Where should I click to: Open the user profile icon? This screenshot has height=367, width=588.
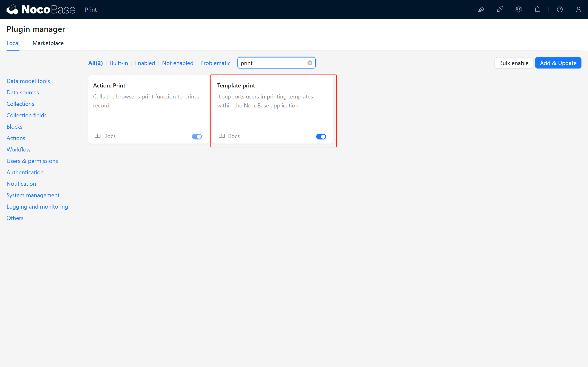coord(578,9)
